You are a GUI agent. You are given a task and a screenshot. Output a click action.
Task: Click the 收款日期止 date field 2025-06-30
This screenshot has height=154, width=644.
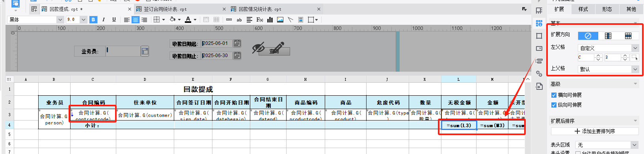point(217,56)
